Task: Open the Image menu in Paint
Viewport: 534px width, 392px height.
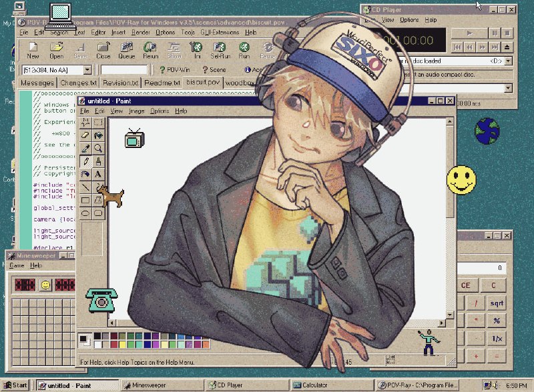Action: [x=136, y=111]
